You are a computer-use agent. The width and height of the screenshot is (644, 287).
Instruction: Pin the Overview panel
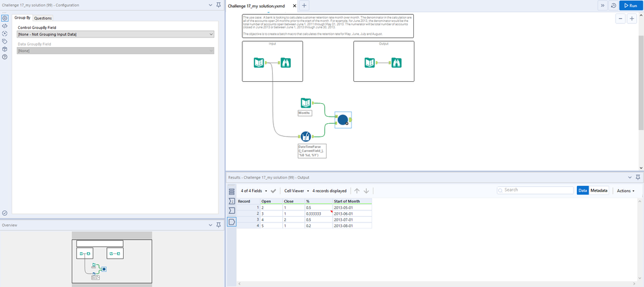point(219,224)
